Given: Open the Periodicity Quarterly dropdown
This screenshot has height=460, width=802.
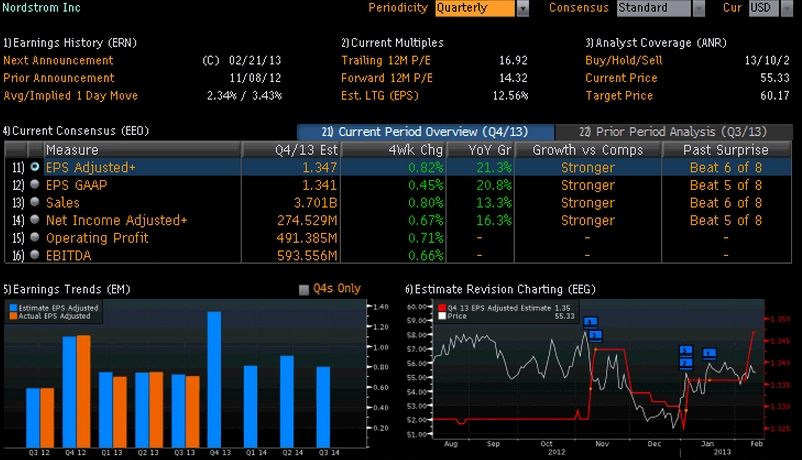Looking at the screenshot, I should (523, 8).
